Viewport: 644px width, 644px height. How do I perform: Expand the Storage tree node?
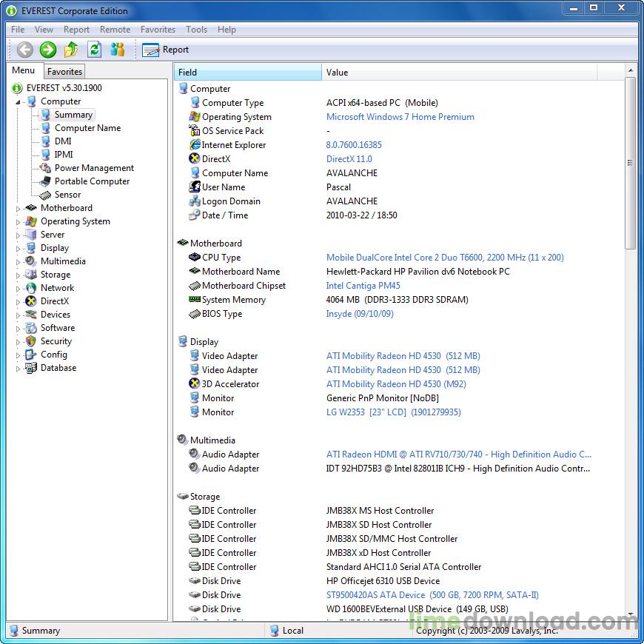click(19, 275)
